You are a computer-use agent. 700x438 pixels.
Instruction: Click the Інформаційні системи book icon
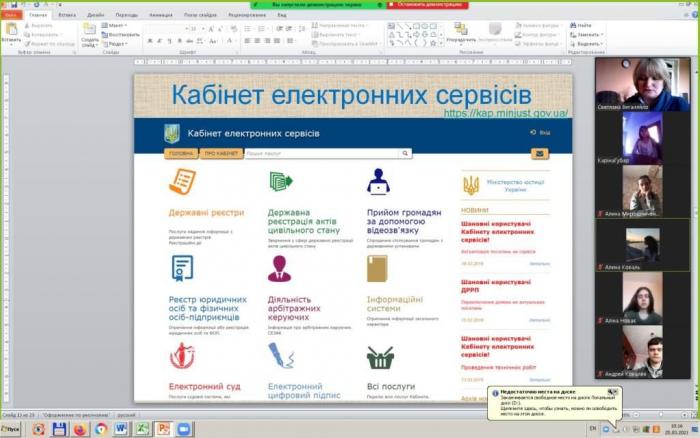pyautogui.click(x=377, y=268)
